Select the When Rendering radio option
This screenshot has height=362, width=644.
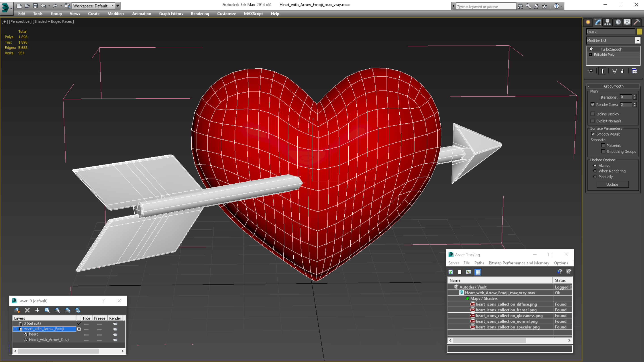pyautogui.click(x=595, y=171)
